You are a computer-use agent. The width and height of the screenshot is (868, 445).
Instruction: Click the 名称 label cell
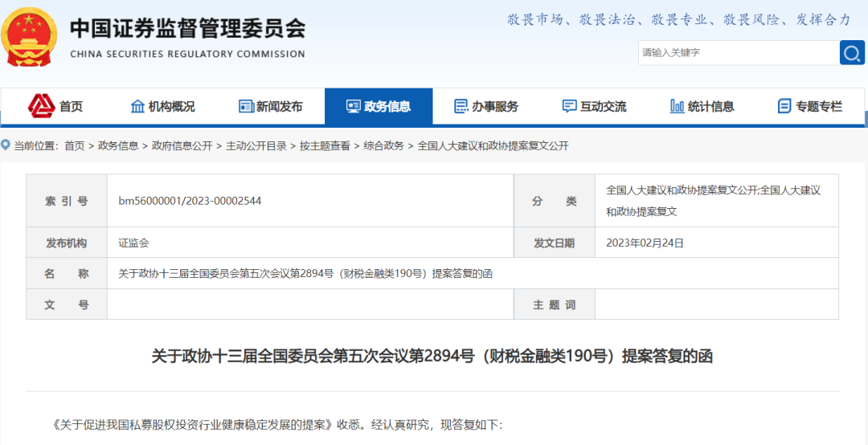[67, 273]
